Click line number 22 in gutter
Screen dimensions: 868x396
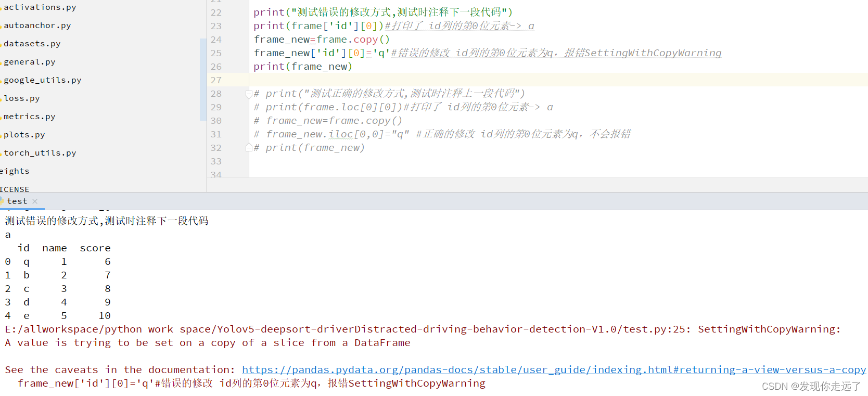(216, 12)
